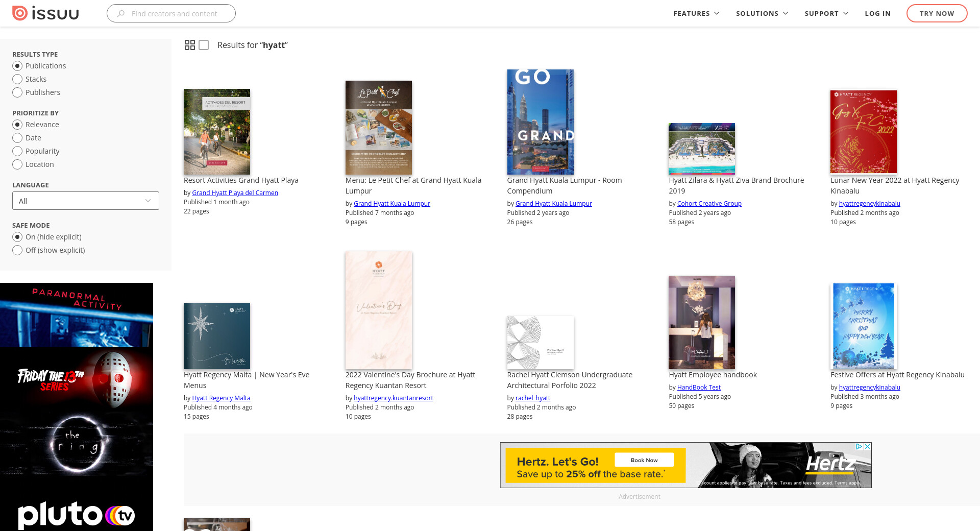This screenshot has width=980, height=531.
Task: Open the Grand Hyatt Playa del Carmen publisher link
Action: point(235,193)
